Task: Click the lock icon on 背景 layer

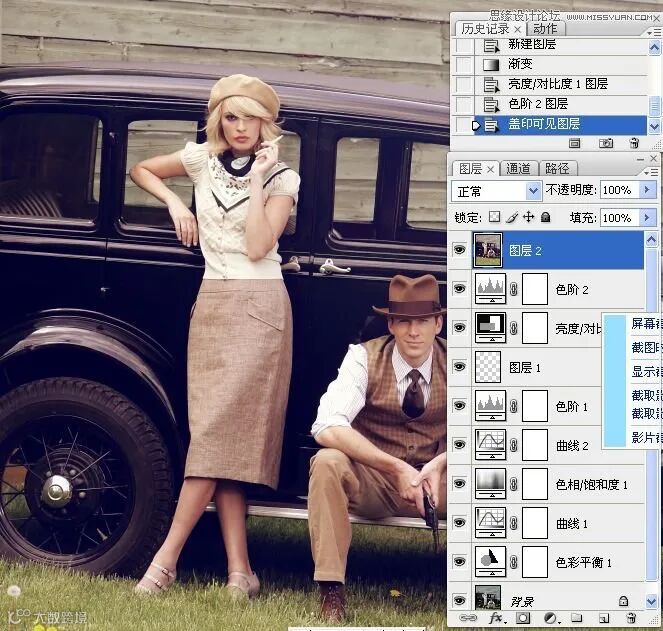Action: 623,601
